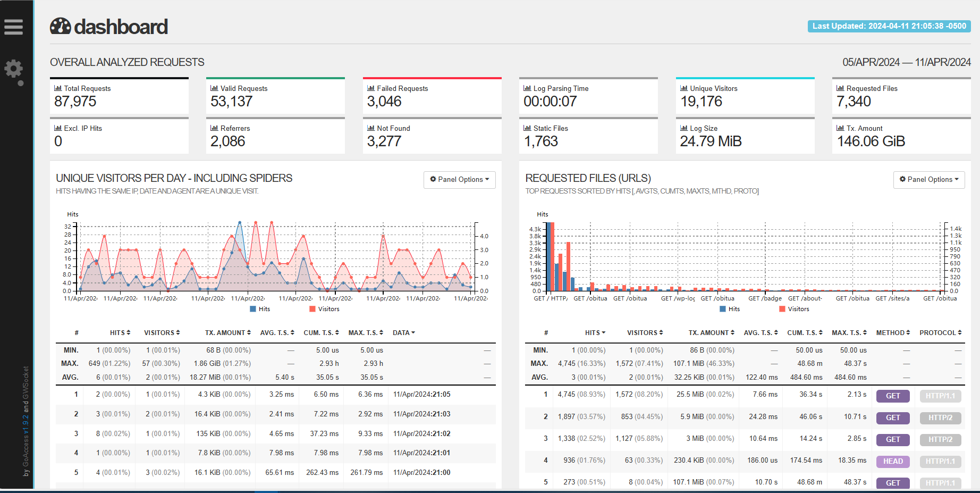Screen dimensions: 980x493
Task: Click 'GET /wp-log' label on requested files chart
Action: point(678,299)
